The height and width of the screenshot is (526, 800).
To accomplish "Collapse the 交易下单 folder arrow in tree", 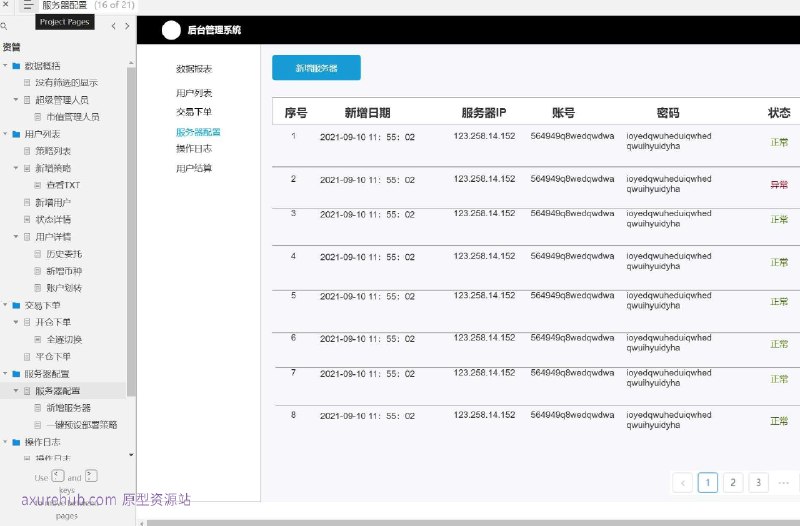I will [5, 305].
